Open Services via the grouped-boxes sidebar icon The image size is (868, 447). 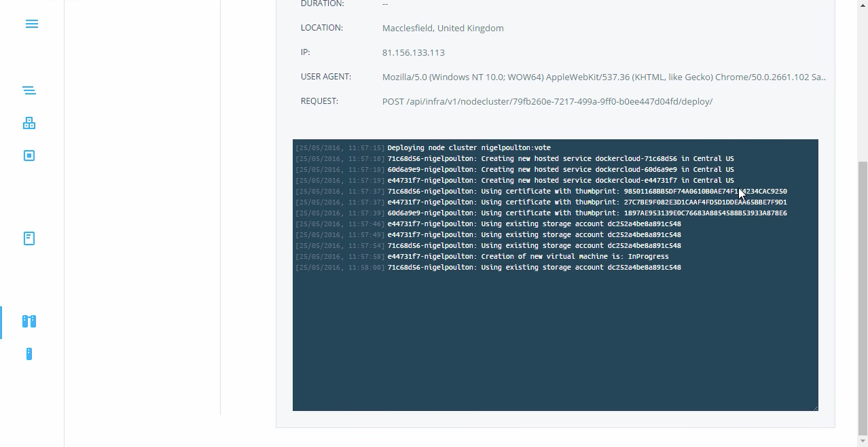tap(29, 123)
